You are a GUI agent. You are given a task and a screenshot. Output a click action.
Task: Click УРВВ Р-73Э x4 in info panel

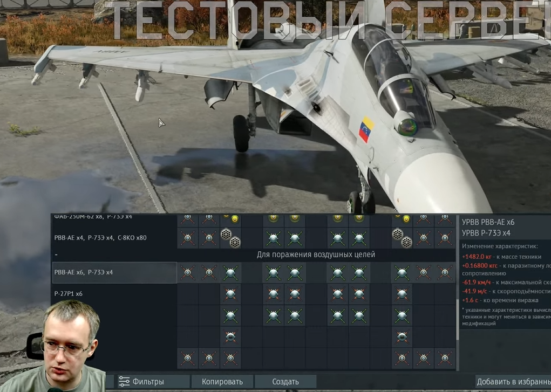coord(486,233)
